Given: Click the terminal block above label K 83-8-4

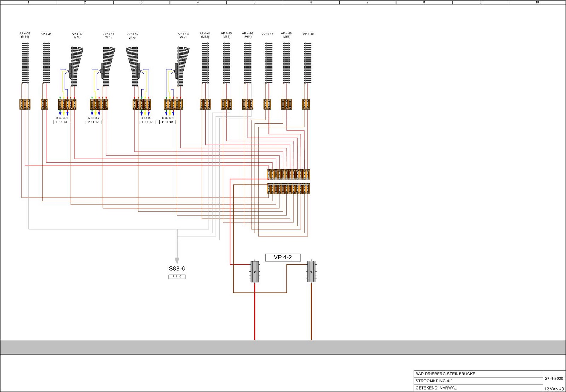Looking at the screenshot, I should tap(173, 104).
